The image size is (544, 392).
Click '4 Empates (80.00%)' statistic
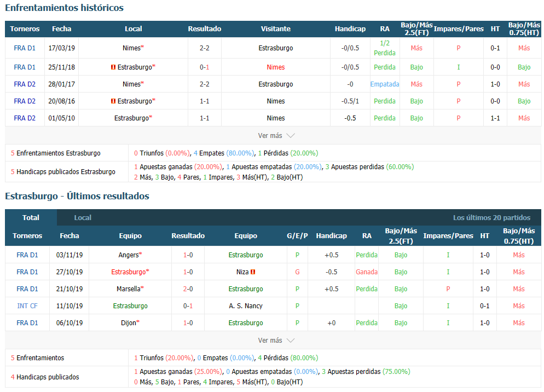(x=224, y=153)
